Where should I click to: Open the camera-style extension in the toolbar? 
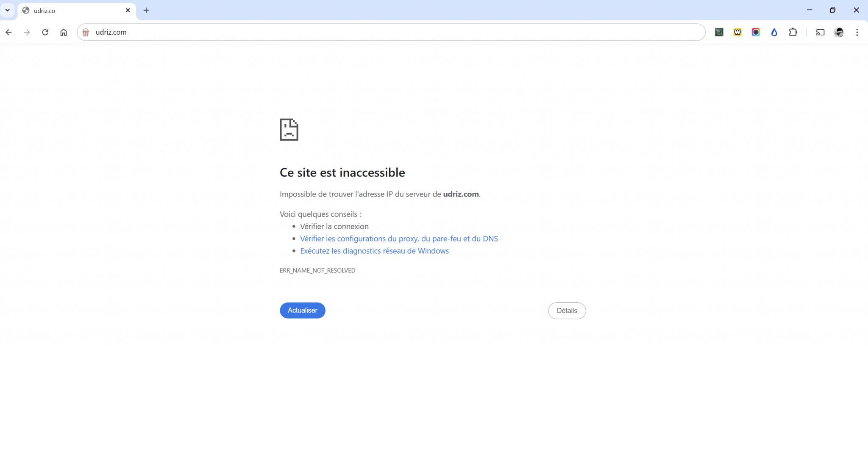click(756, 32)
